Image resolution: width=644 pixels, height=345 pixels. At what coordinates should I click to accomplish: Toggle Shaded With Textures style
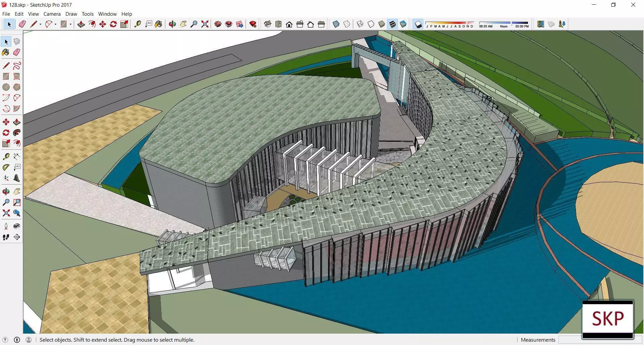pos(392,24)
